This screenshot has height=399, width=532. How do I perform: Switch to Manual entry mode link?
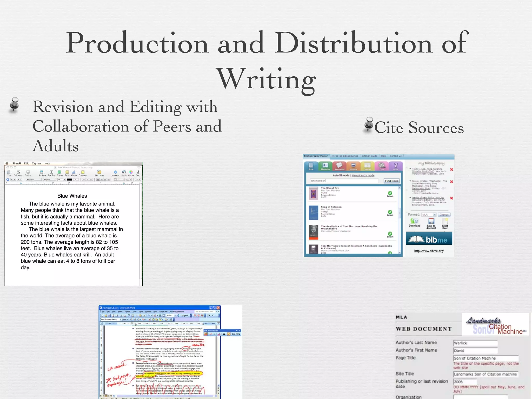click(363, 175)
